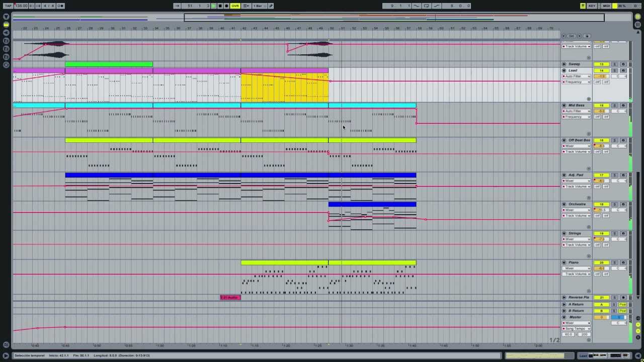The width and height of the screenshot is (644, 362).
Task: Toggle Detail View show/hide arrow
Action: pyautogui.click(x=637, y=355)
